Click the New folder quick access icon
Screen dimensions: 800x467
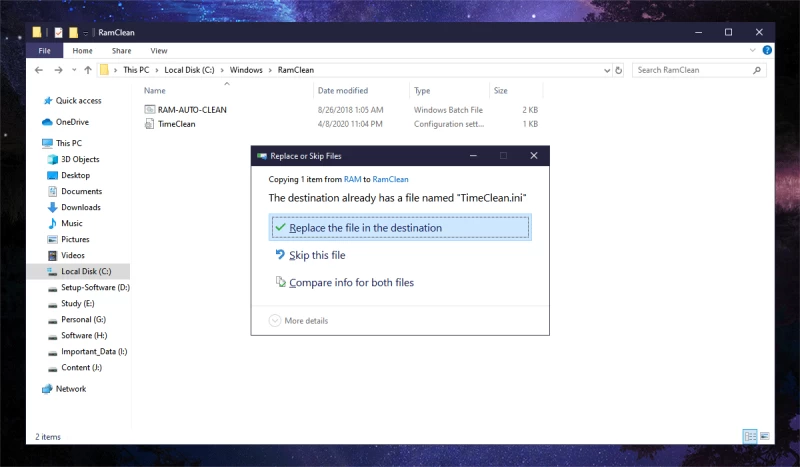click(x=73, y=32)
